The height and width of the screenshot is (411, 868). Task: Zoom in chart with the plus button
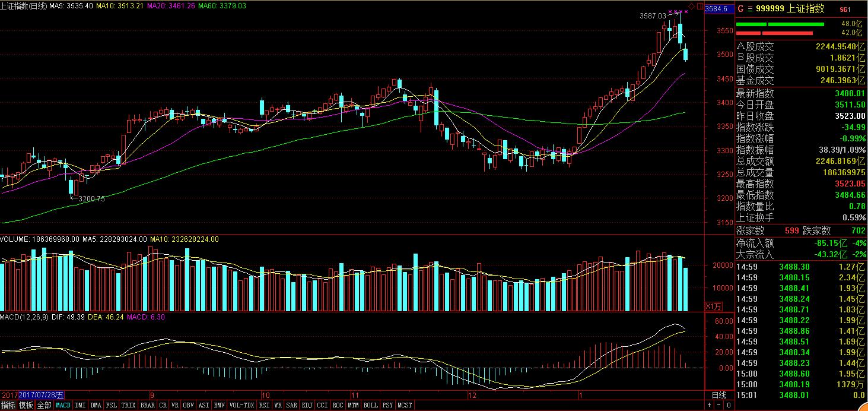710,405
